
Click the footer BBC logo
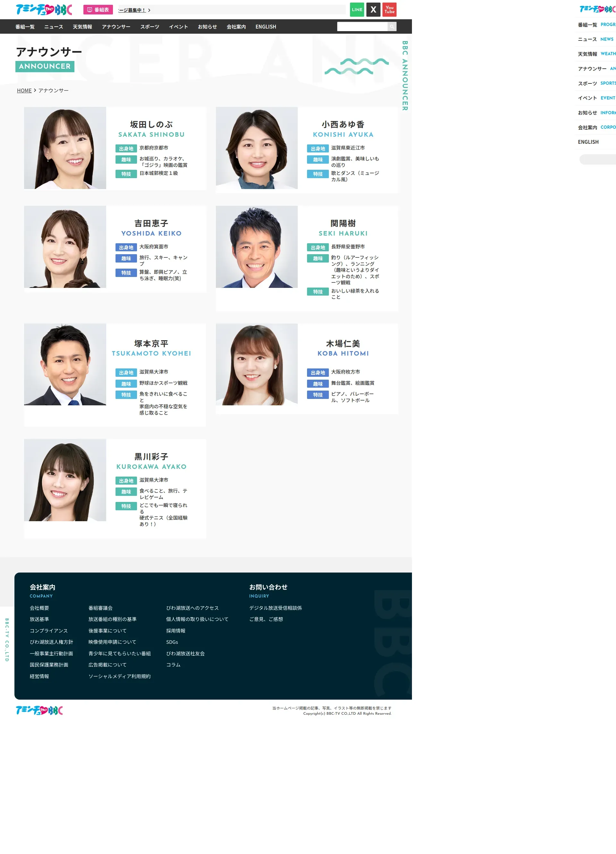(x=39, y=710)
